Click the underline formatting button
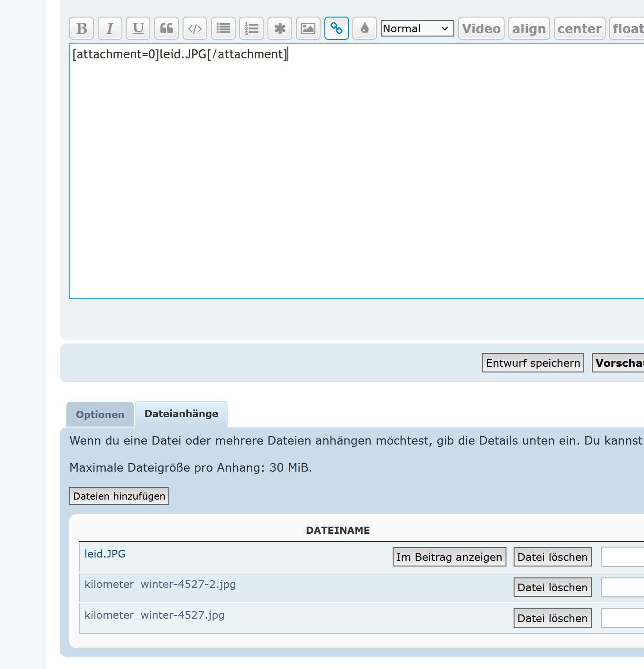Image resolution: width=644 pixels, height=669 pixels. [x=138, y=28]
